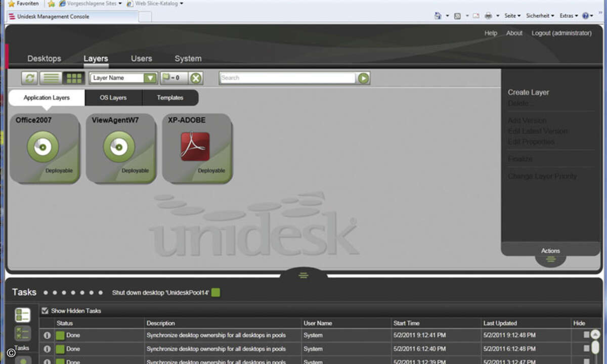Sort by the Description column header
Viewport: 607px width, 364px height.
tap(161, 323)
